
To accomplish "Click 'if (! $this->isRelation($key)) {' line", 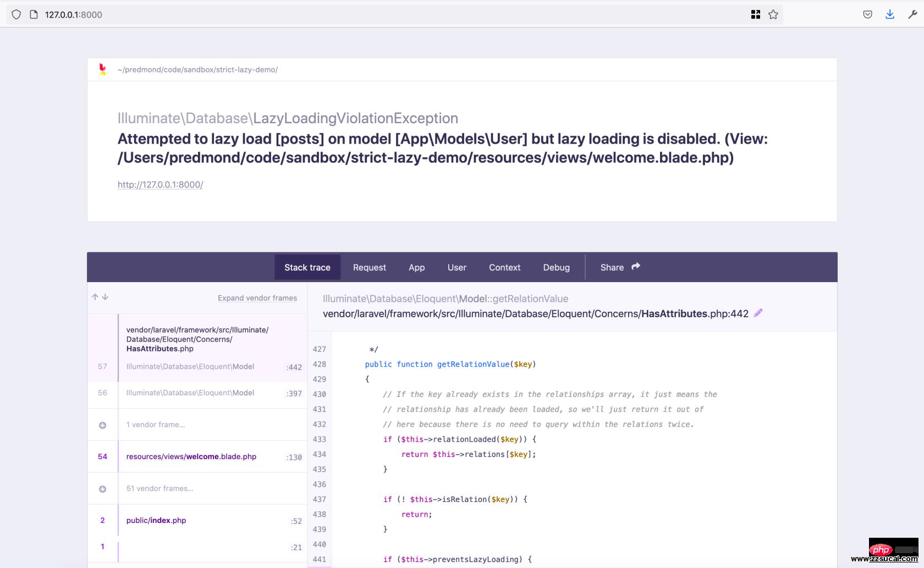I will click(455, 499).
